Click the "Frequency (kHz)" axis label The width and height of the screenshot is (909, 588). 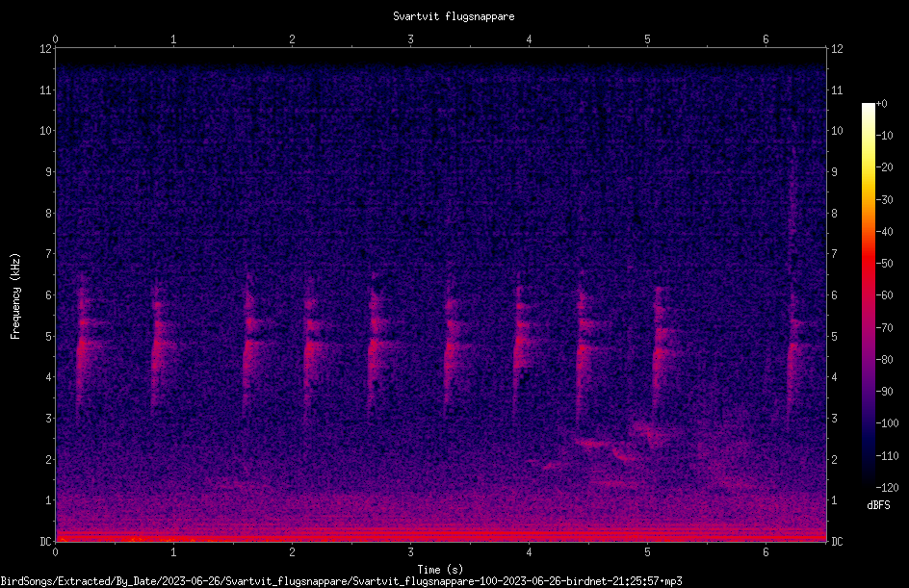tap(15, 296)
